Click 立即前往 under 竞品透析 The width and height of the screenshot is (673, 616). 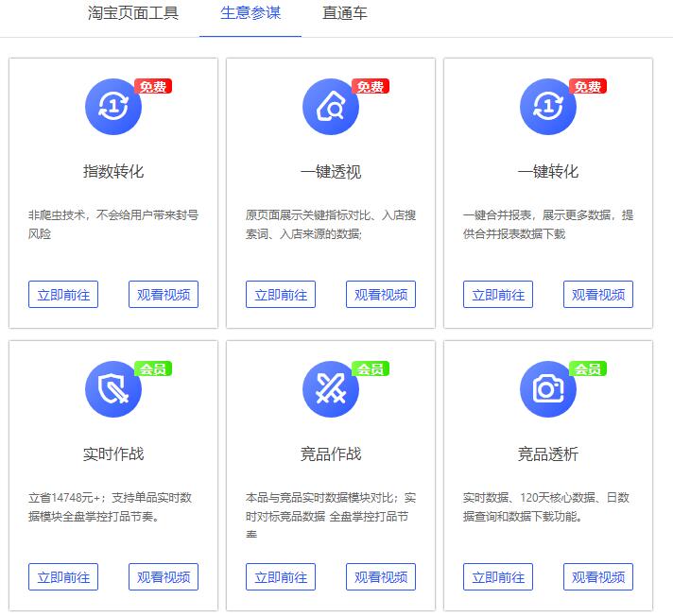pyautogui.click(x=498, y=576)
